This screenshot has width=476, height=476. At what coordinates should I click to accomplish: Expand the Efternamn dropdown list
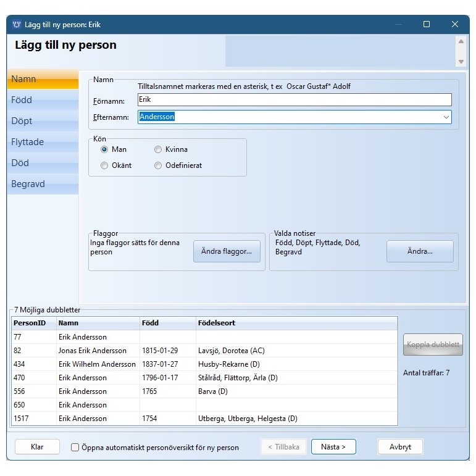[x=446, y=117]
